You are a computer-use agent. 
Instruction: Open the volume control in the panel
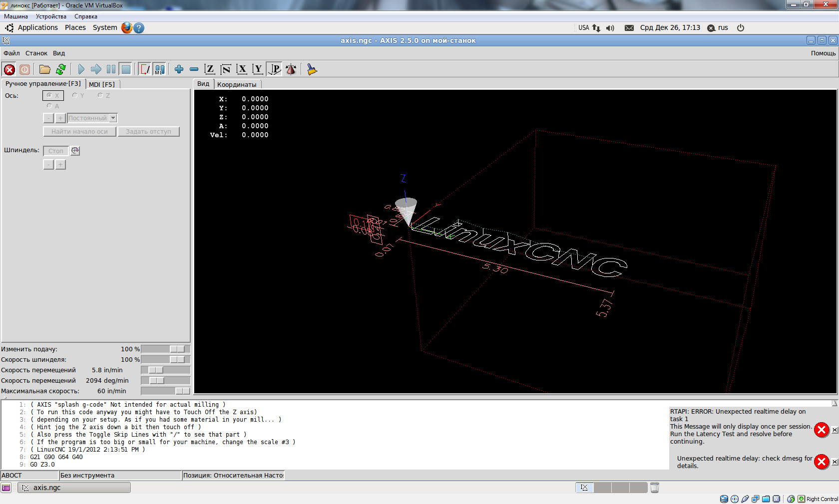610,28
